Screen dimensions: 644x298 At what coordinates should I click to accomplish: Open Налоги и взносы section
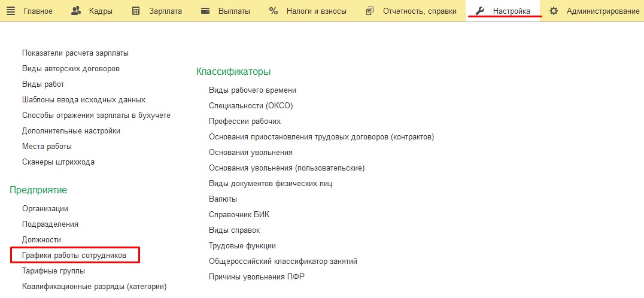[316, 11]
